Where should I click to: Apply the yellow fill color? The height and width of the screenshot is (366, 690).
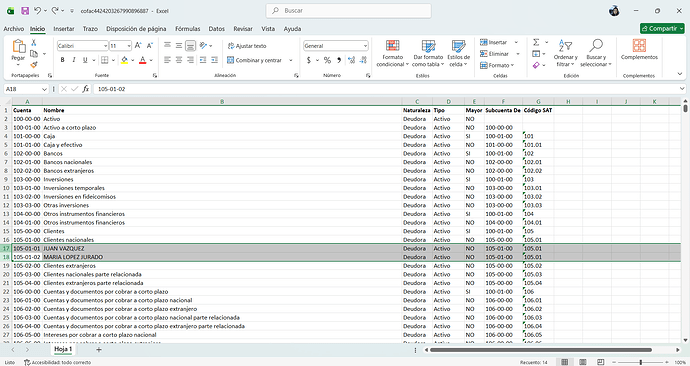[x=125, y=60]
